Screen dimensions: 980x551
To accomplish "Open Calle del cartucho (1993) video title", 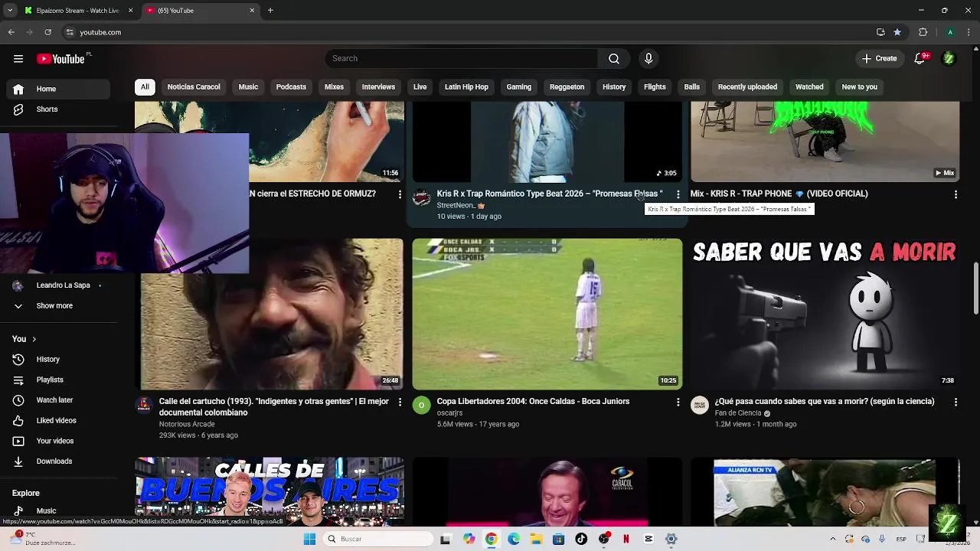I will [x=274, y=407].
